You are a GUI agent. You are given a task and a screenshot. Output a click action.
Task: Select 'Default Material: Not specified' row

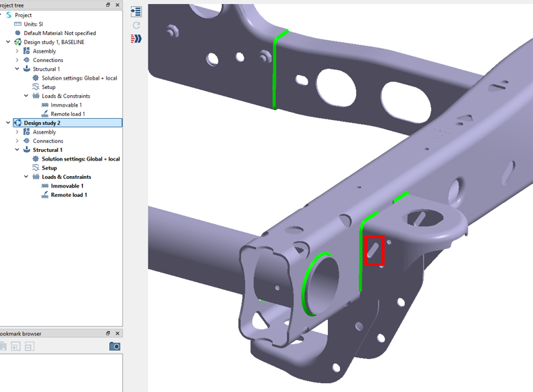tap(60, 33)
